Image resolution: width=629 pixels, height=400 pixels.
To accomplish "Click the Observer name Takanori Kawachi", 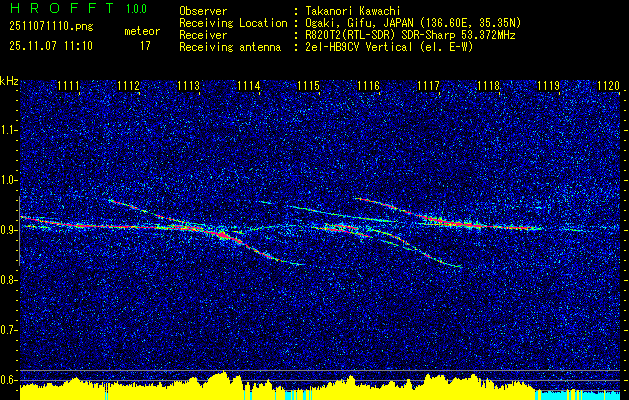I will coord(351,11).
